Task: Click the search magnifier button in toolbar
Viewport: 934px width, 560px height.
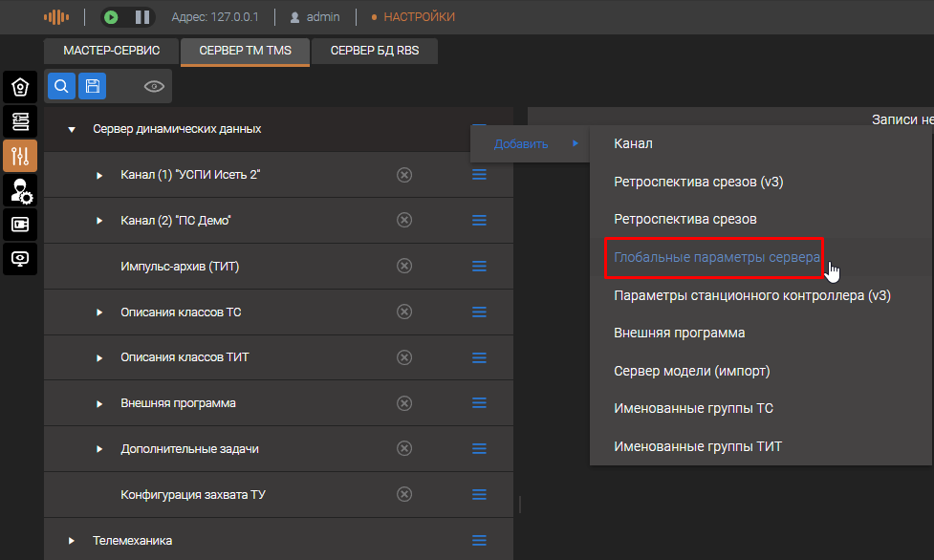Action: 61,87
